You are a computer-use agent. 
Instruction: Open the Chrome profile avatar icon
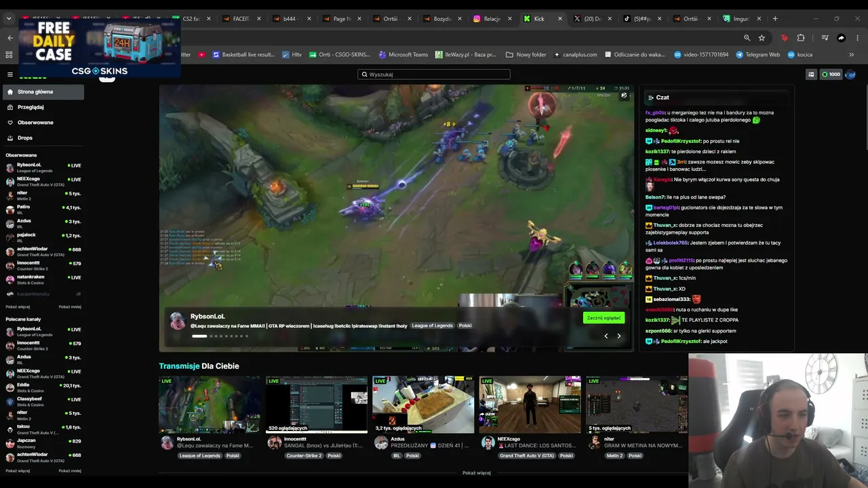point(842,38)
